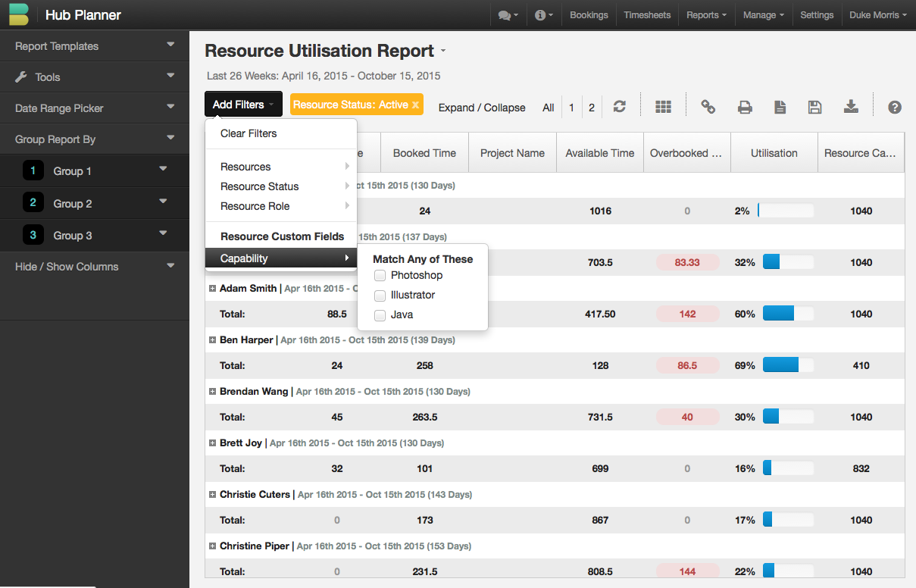Go to Settings

(x=817, y=15)
